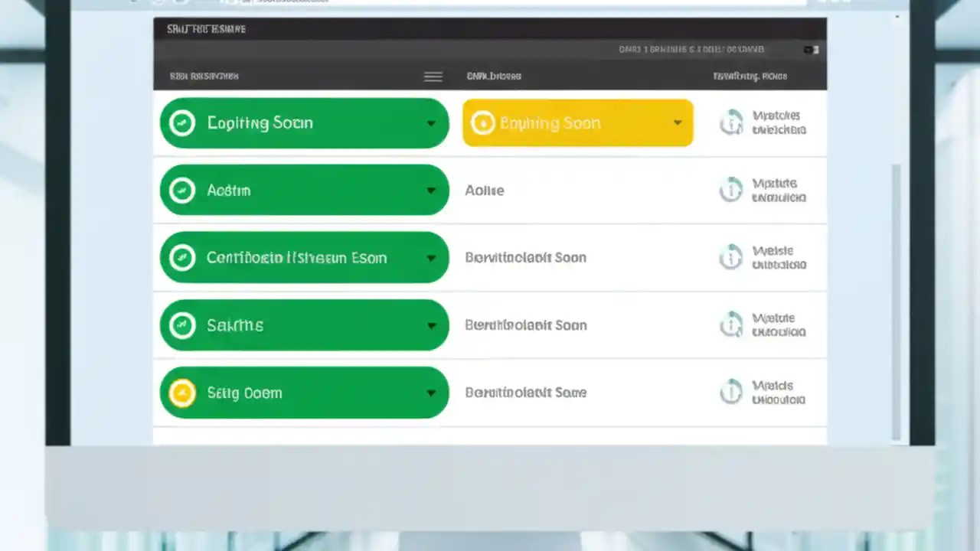Click the green check icon on the Active button
This screenshot has width=980, height=551.
[181, 190]
